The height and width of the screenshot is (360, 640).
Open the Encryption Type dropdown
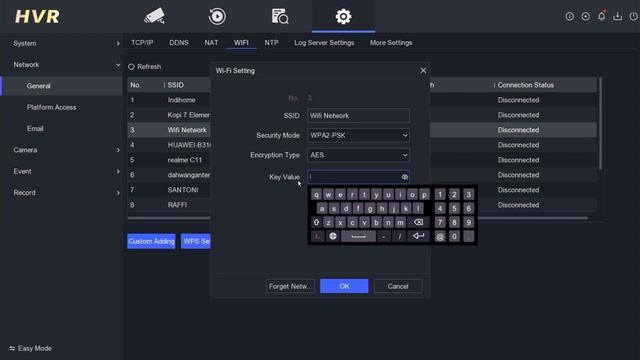click(358, 155)
